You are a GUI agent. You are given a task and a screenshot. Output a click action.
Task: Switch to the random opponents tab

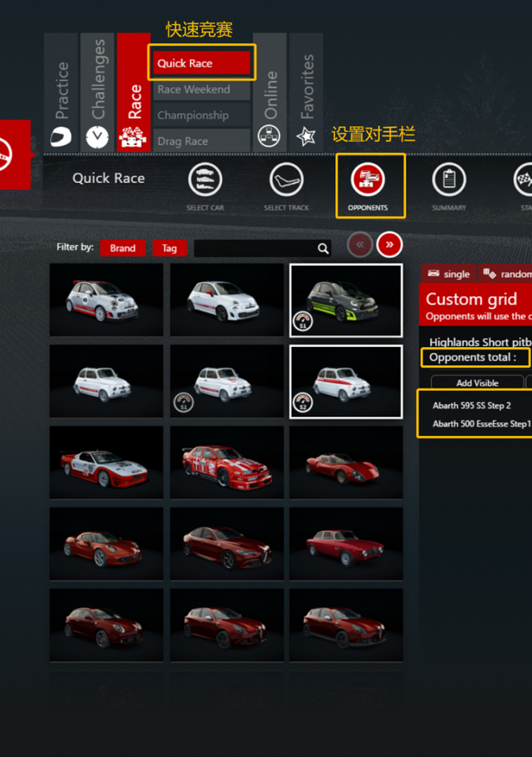coord(505,274)
